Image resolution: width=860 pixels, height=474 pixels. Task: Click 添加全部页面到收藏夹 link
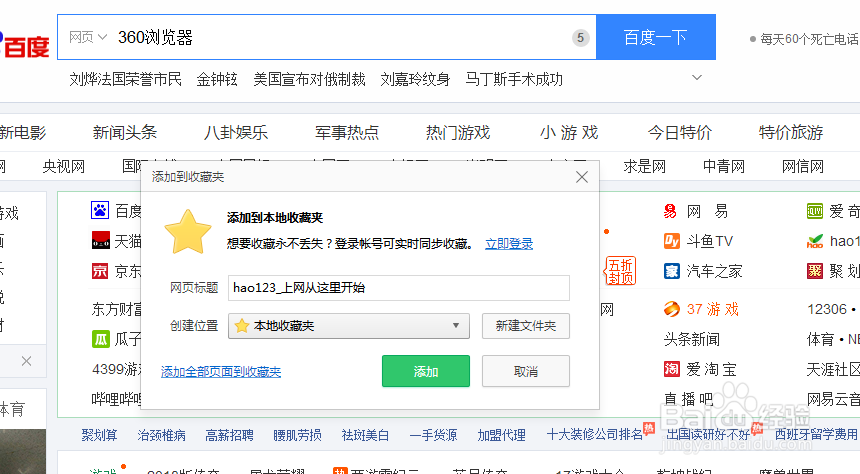pos(221,371)
